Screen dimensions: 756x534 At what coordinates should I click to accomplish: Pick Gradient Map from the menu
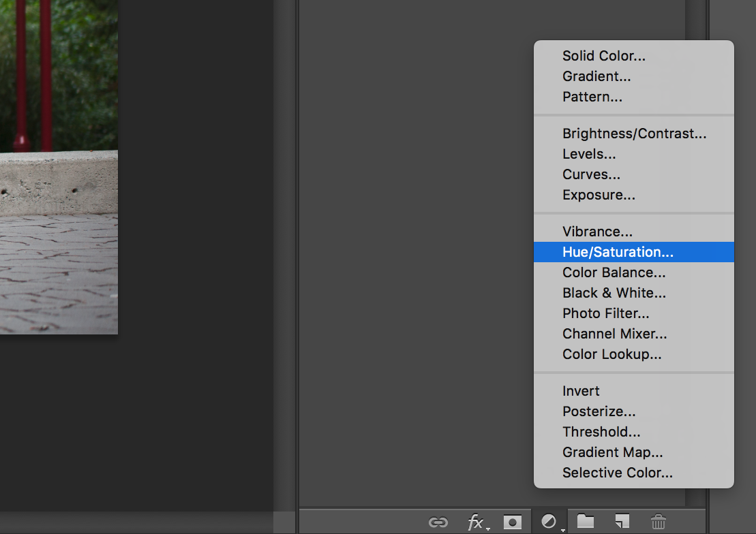pos(611,452)
